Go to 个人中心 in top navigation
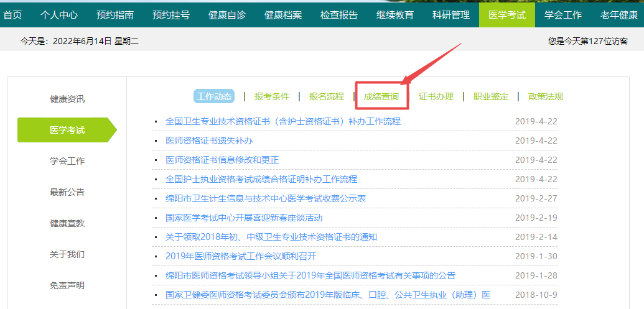 [59, 15]
